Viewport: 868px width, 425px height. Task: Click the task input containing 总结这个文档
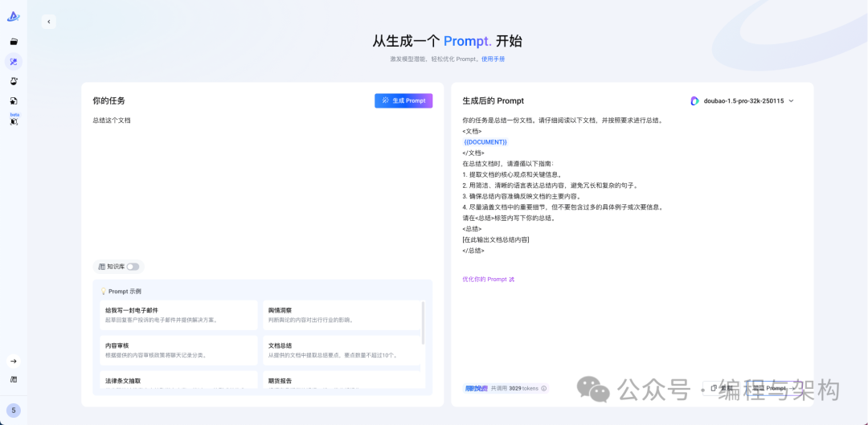click(x=262, y=186)
